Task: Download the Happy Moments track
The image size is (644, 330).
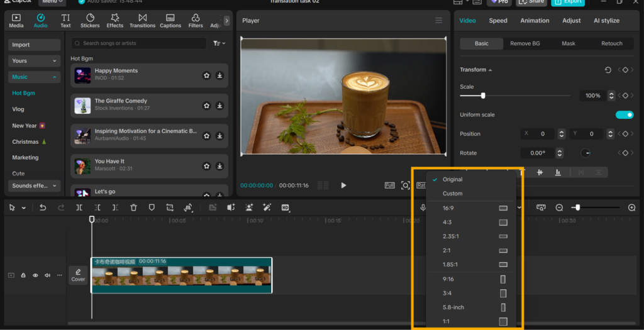Action: 219,75
